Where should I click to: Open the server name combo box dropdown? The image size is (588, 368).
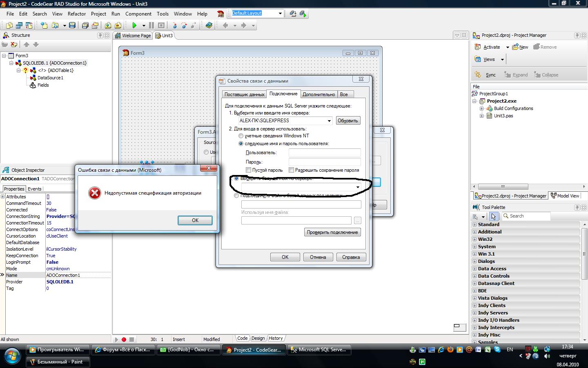click(x=329, y=121)
